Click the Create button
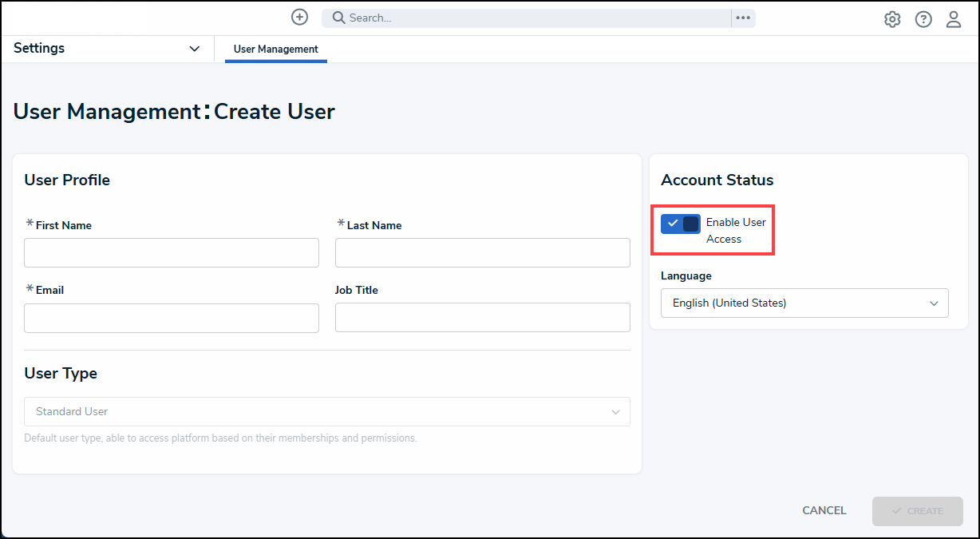Image resolution: width=980 pixels, height=539 pixels. [918, 511]
